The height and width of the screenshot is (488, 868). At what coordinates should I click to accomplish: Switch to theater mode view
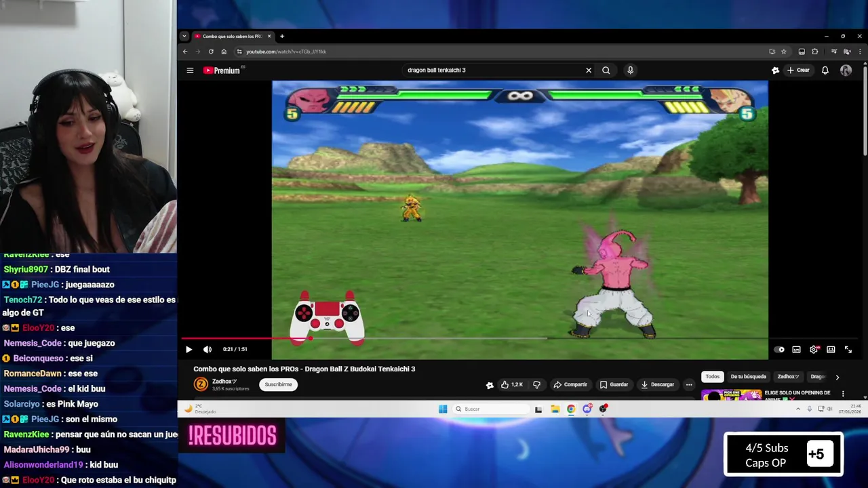831,350
